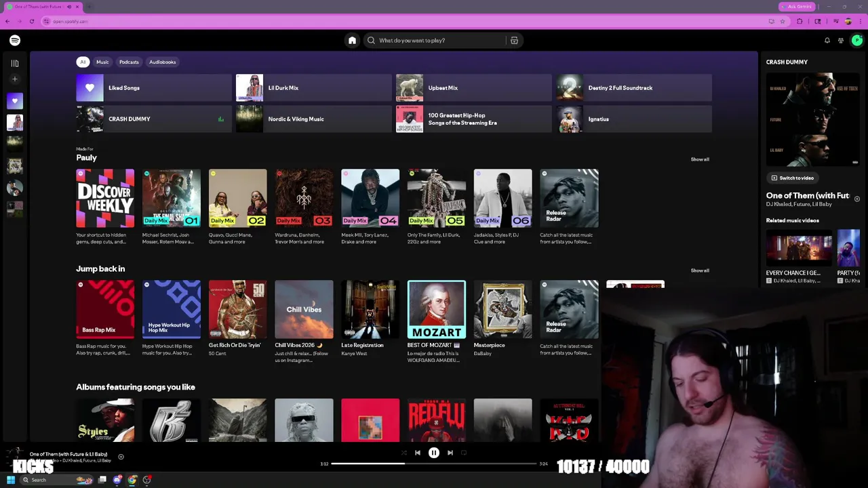868x488 pixels.
Task: Select the Audiobooks filter chip
Action: 163,62
